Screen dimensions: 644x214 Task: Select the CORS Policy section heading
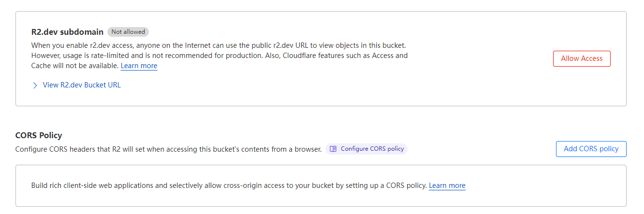[39, 135]
